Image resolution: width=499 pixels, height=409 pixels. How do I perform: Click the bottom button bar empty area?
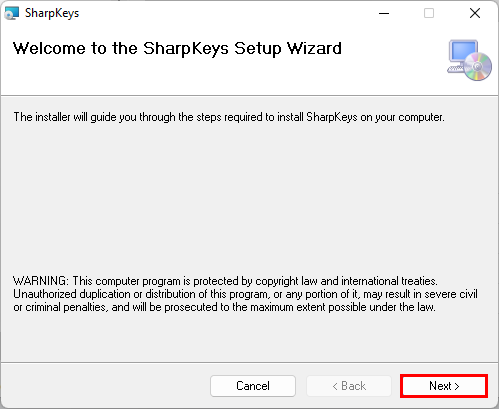click(107, 386)
